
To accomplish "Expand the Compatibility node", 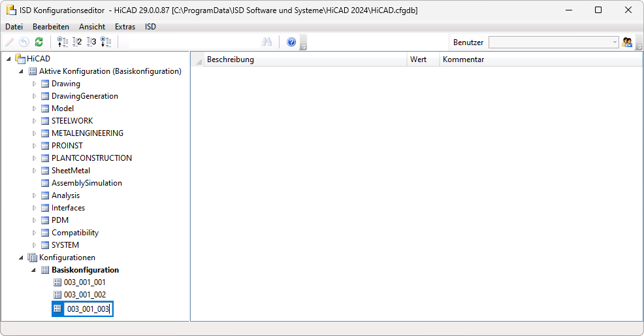I will pos(34,233).
